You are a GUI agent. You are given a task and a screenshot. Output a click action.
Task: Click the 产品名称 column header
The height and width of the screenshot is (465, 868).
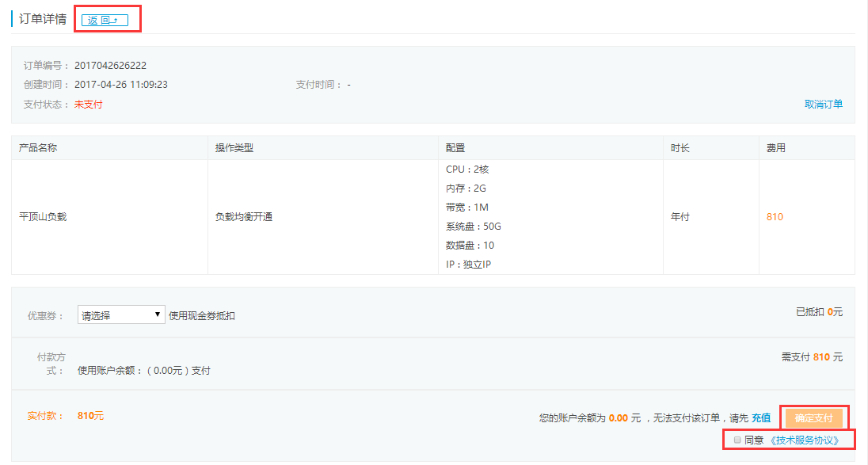[38, 148]
